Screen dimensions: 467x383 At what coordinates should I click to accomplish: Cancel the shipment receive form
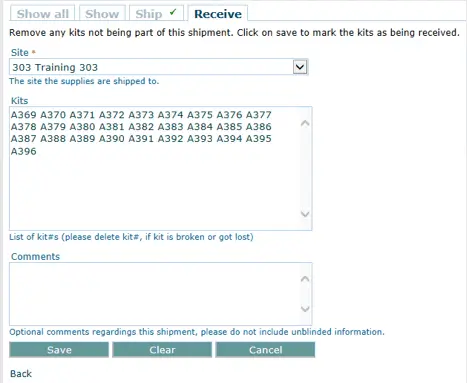[x=265, y=350]
